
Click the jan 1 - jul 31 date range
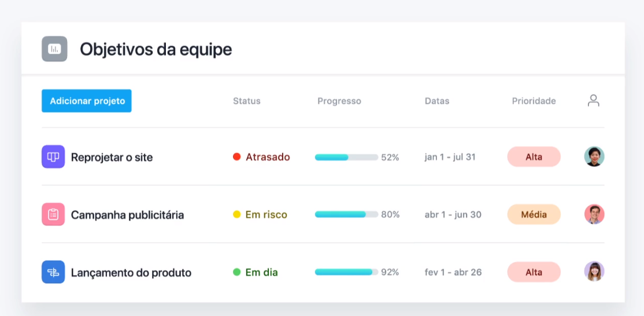point(450,157)
